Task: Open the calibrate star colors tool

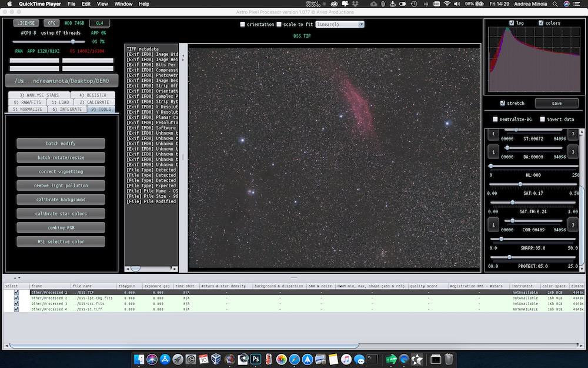Action: 62,214
